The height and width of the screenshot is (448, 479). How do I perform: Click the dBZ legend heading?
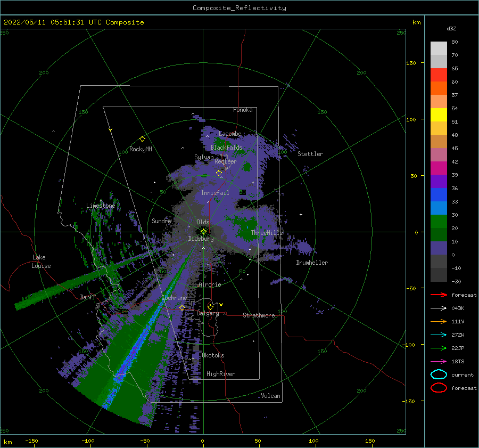click(x=451, y=28)
